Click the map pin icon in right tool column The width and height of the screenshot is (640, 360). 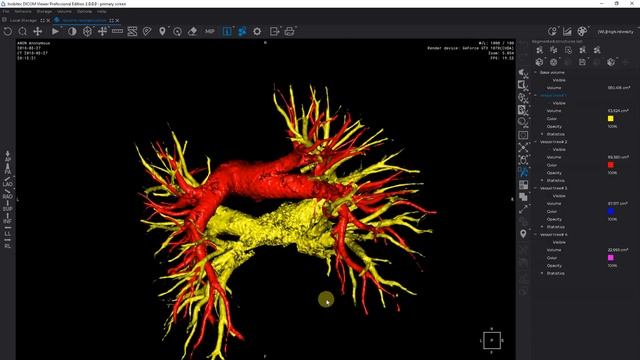point(523,234)
